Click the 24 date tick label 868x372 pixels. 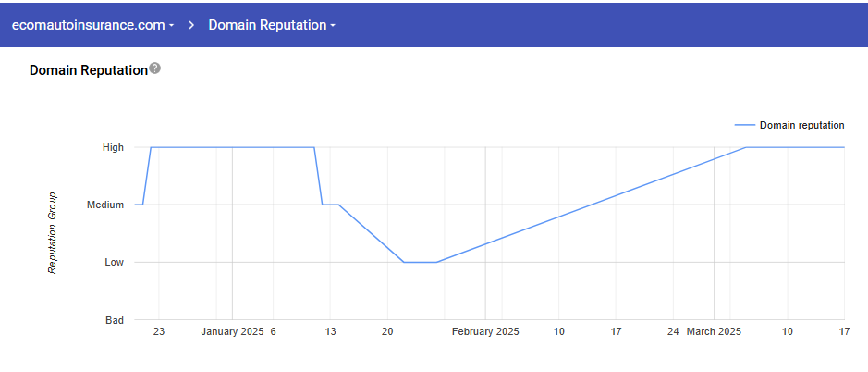point(673,331)
